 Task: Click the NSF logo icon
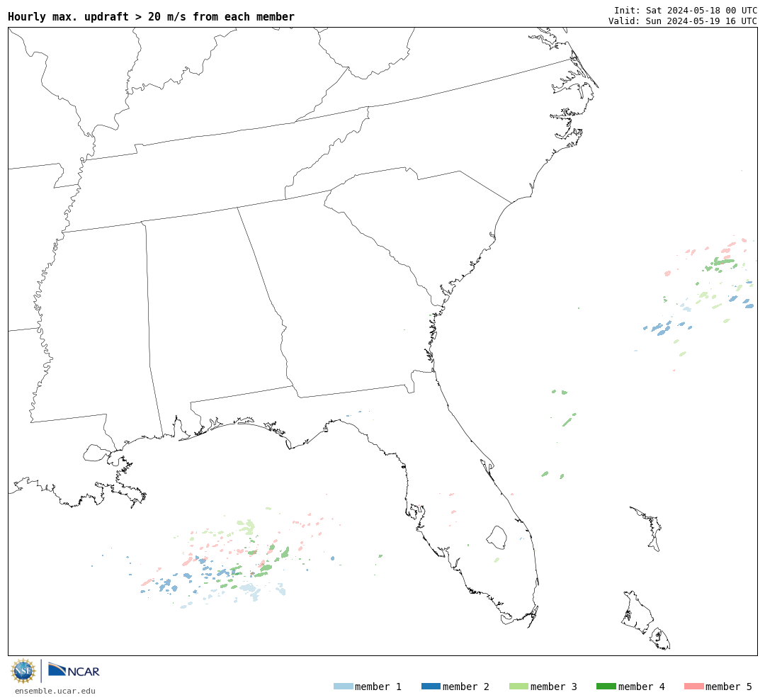[23, 671]
